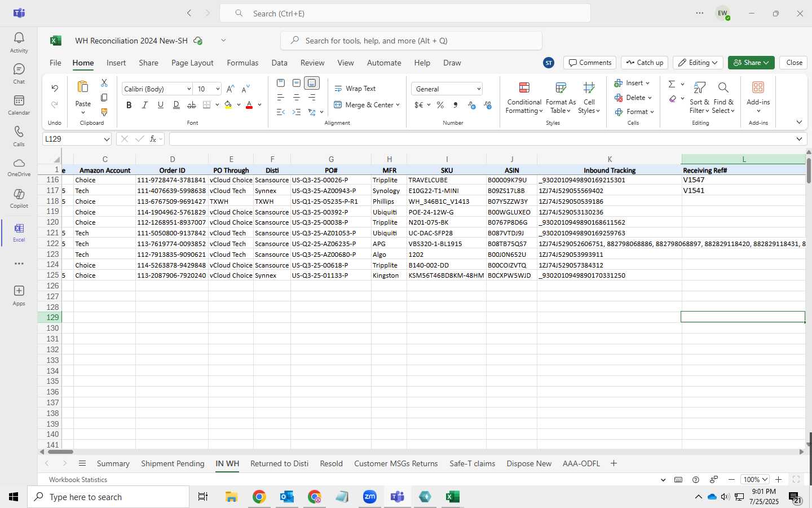812x508 pixels.
Task: Open Activity in the Teams sidebar
Action: pyautogui.click(x=19, y=42)
